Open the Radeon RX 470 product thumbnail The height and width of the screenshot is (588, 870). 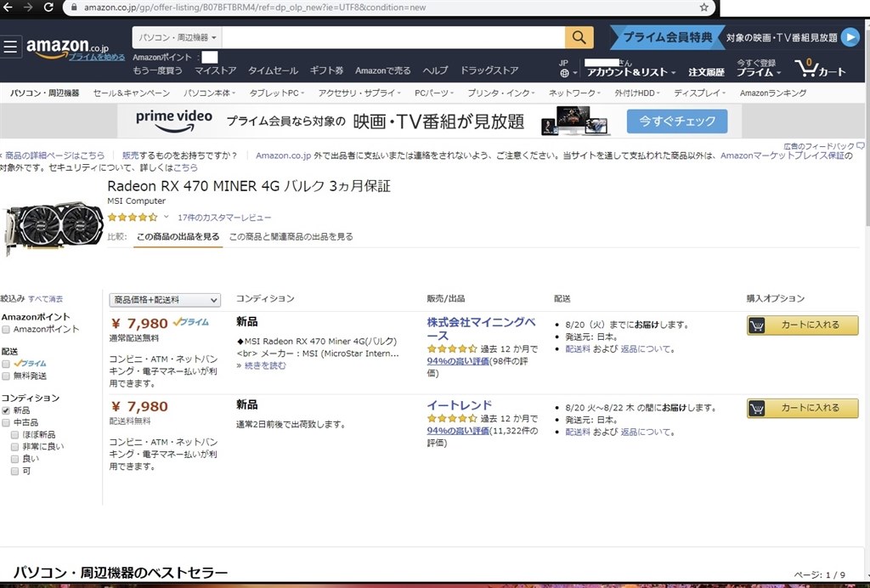pos(54,228)
